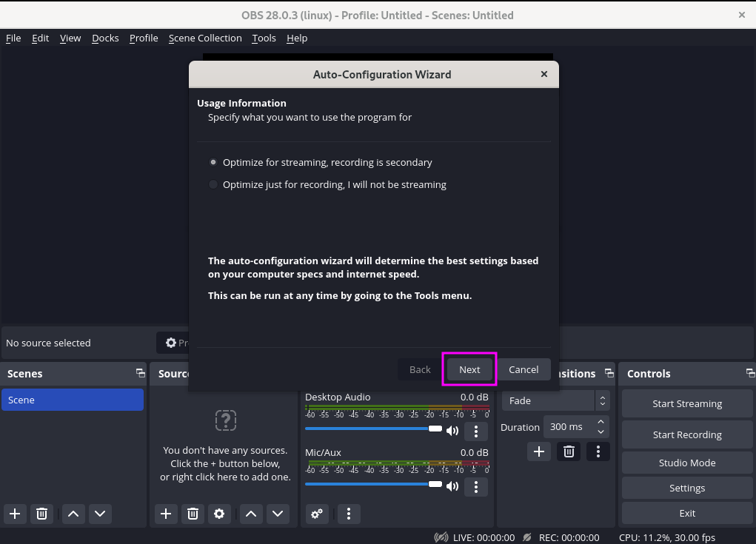Move scene up with the up-arrow icon
The height and width of the screenshot is (544, 756).
click(73, 514)
